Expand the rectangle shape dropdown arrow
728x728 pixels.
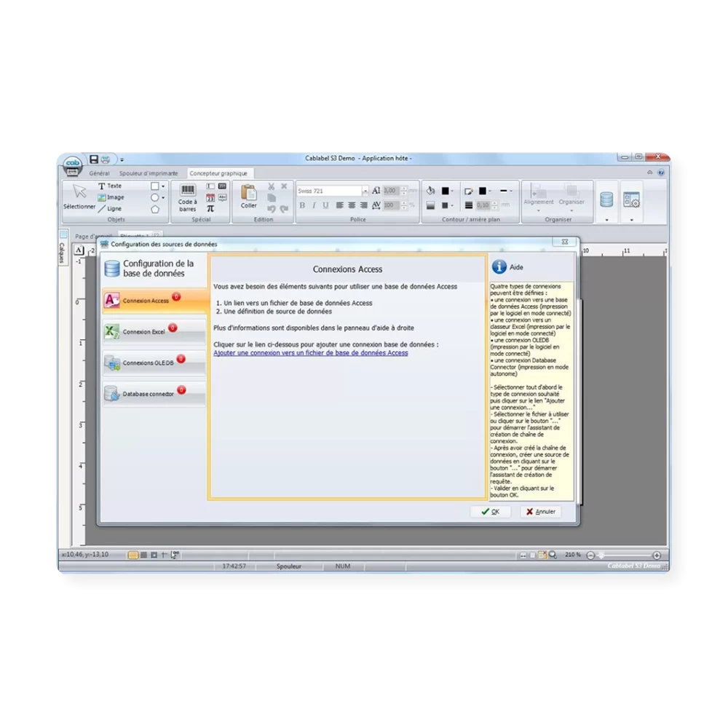pos(163,186)
